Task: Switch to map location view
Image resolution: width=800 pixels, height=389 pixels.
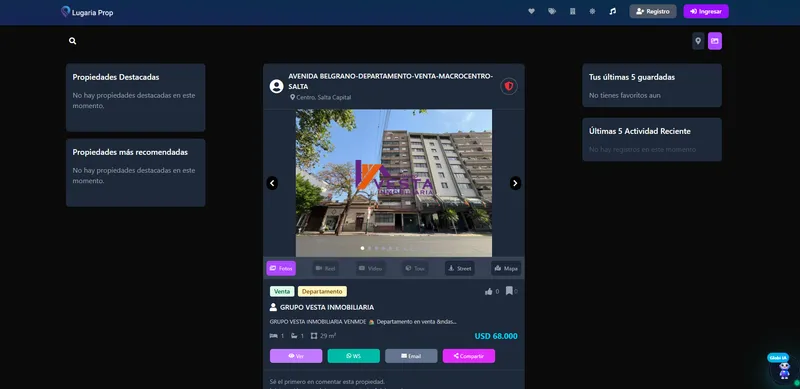Action: [x=698, y=41]
